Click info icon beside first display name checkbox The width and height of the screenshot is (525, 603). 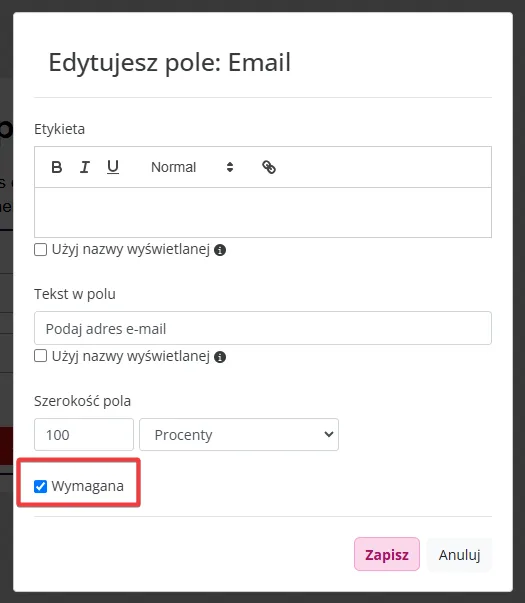(x=220, y=250)
